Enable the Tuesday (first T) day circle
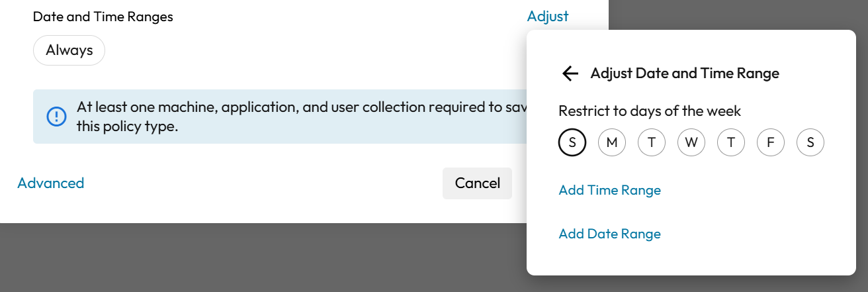868x292 pixels. pyautogui.click(x=652, y=142)
